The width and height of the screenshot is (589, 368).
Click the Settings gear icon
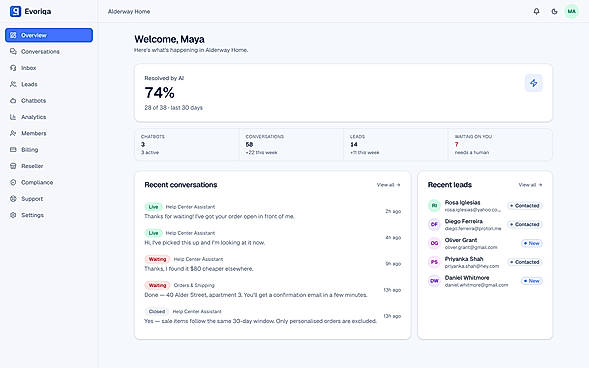pyautogui.click(x=13, y=215)
